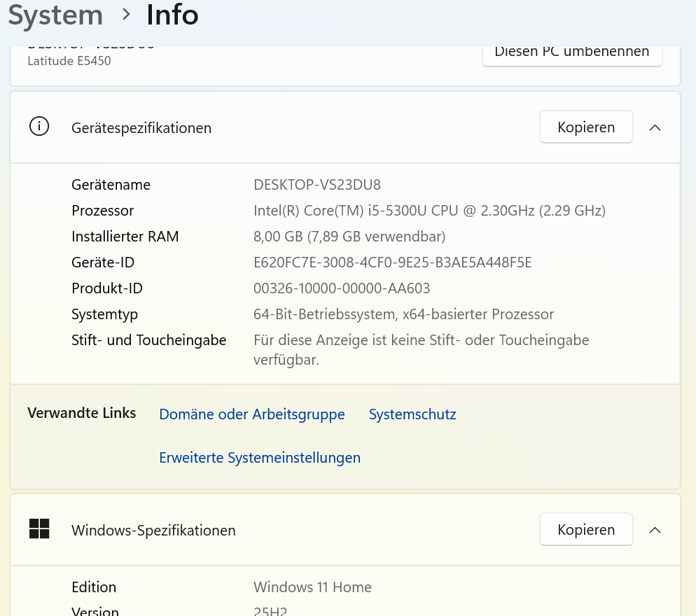Collapse the Gerätespezifikationen section chevron
The height and width of the screenshot is (616, 696).
tap(655, 128)
